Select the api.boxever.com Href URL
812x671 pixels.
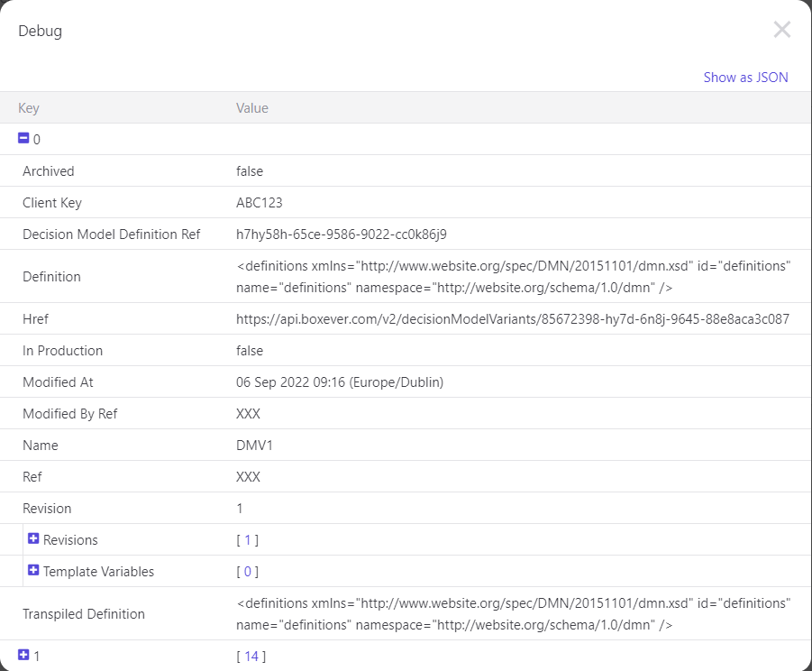(513, 318)
